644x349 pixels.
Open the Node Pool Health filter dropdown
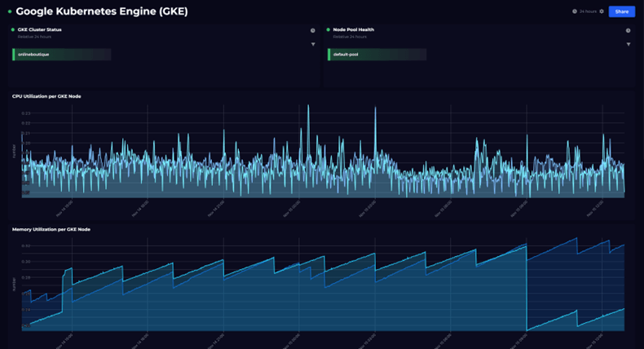click(x=628, y=44)
